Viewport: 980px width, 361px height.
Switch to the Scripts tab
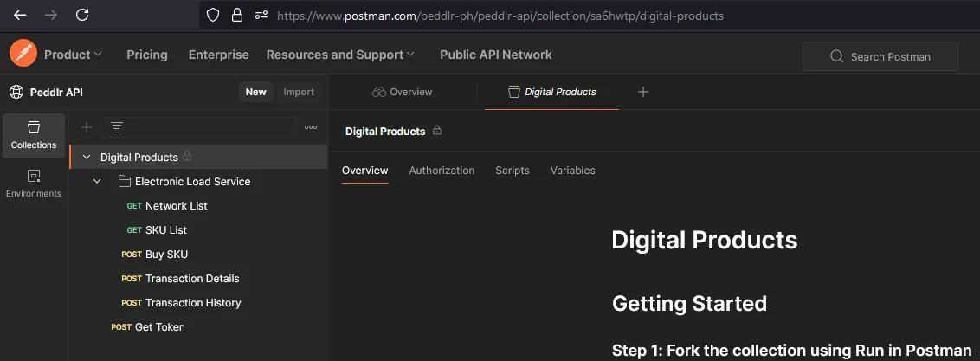513,170
